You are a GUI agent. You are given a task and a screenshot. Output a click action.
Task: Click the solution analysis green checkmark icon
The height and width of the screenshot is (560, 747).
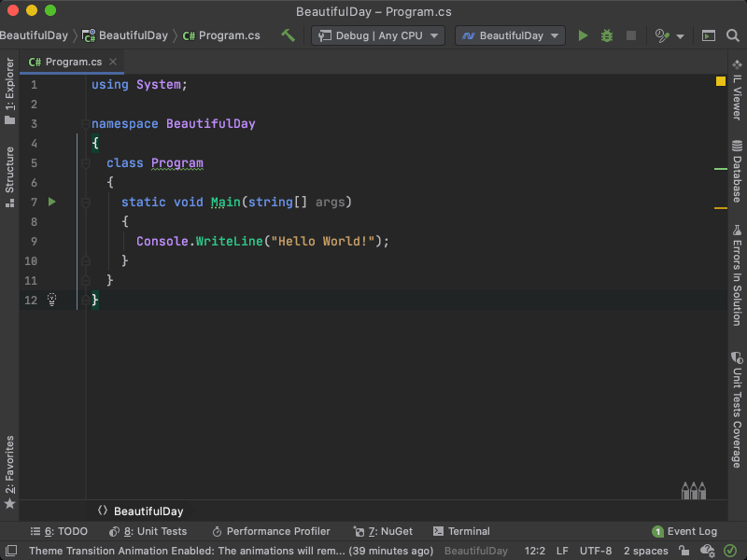pos(730,551)
